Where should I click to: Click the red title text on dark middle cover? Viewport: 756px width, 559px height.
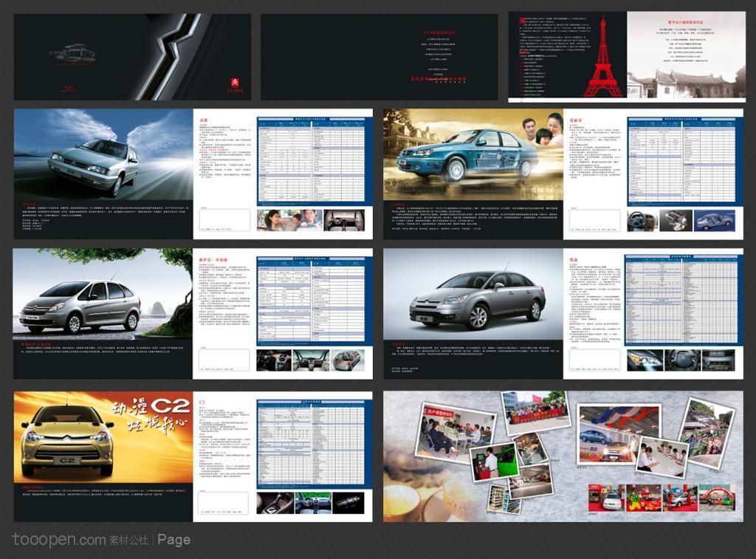tap(439, 32)
